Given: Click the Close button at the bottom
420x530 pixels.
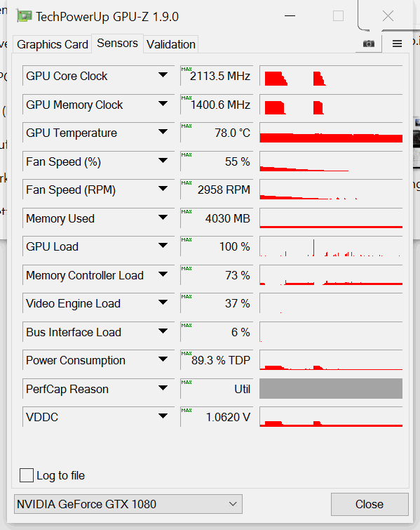Looking at the screenshot, I should click(x=370, y=504).
